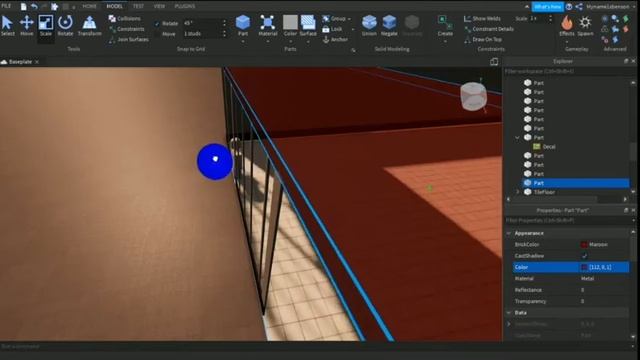Click the Filter workspace search field
The width and height of the screenshot is (640, 360).
(567, 71)
